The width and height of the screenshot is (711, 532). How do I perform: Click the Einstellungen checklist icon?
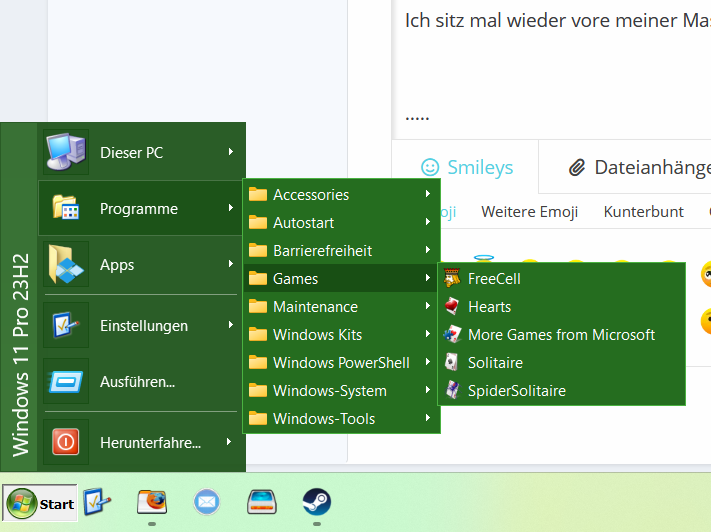[x=66, y=325]
